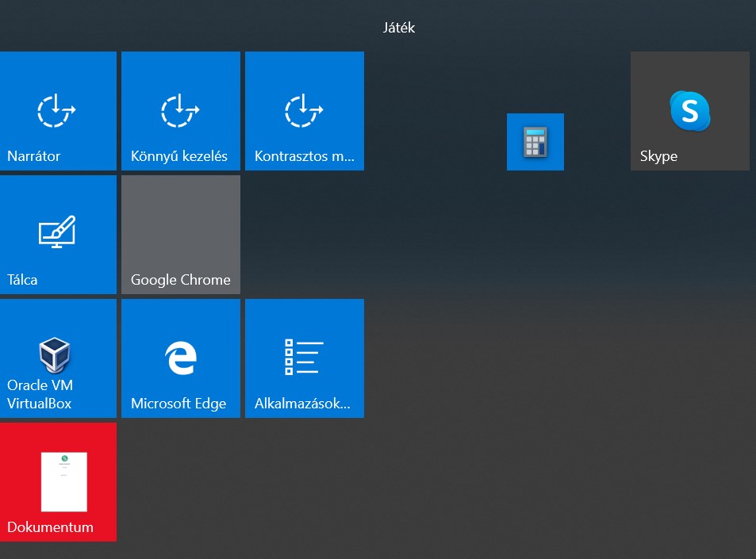This screenshot has width=756, height=559.
Task: Click the Tálca monitor-and-pen icon
Action: coord(57,232)
